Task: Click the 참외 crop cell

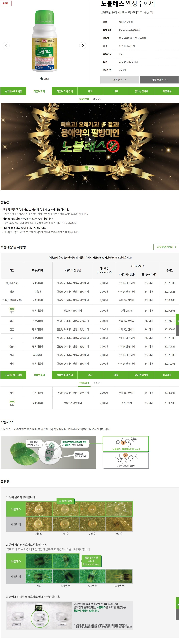Action: click(x=12, y=393)
